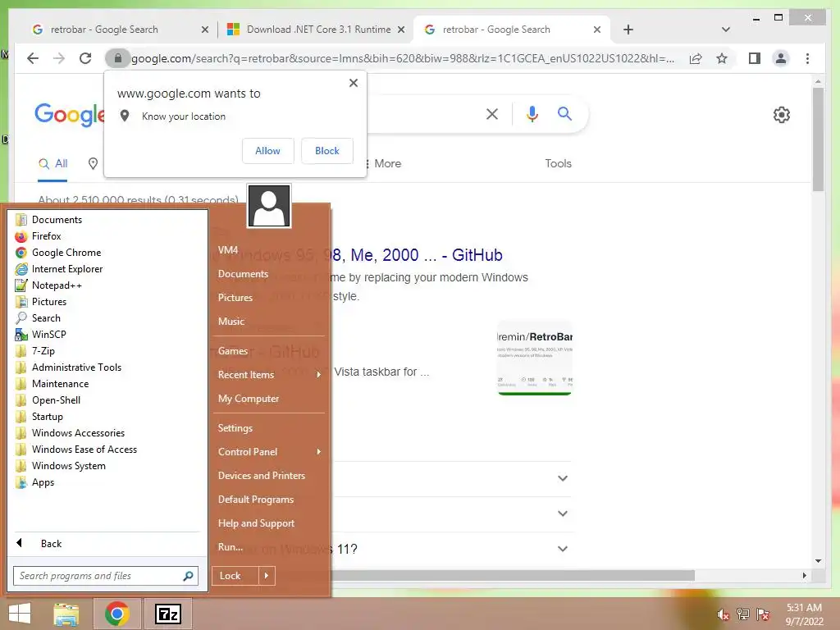Click the padlock site info icon
The height and width of the screenshot is (630, 840).
click(118, 58)
